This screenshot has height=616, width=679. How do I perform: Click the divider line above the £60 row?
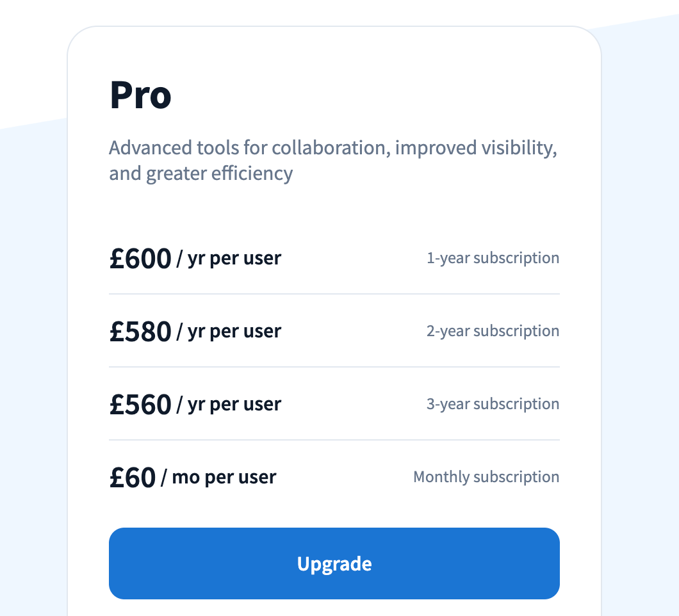tap(334, 440)
